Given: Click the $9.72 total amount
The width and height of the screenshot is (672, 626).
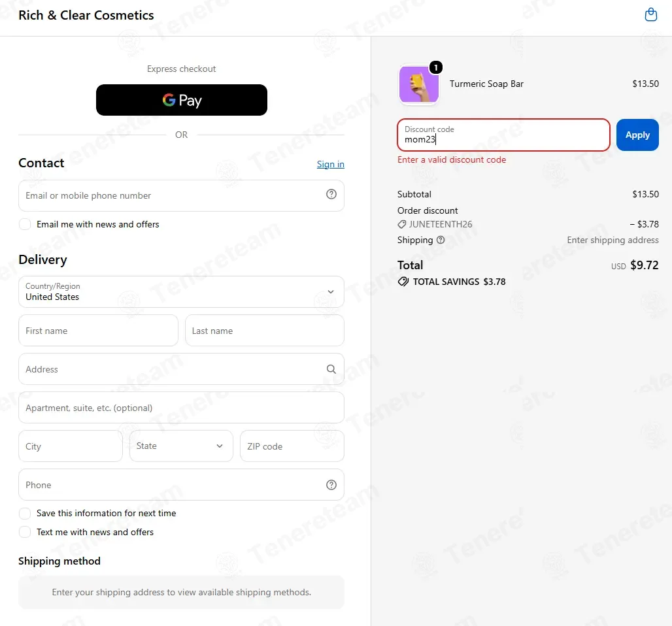Looking at the screenshot, I should point(644,265).
